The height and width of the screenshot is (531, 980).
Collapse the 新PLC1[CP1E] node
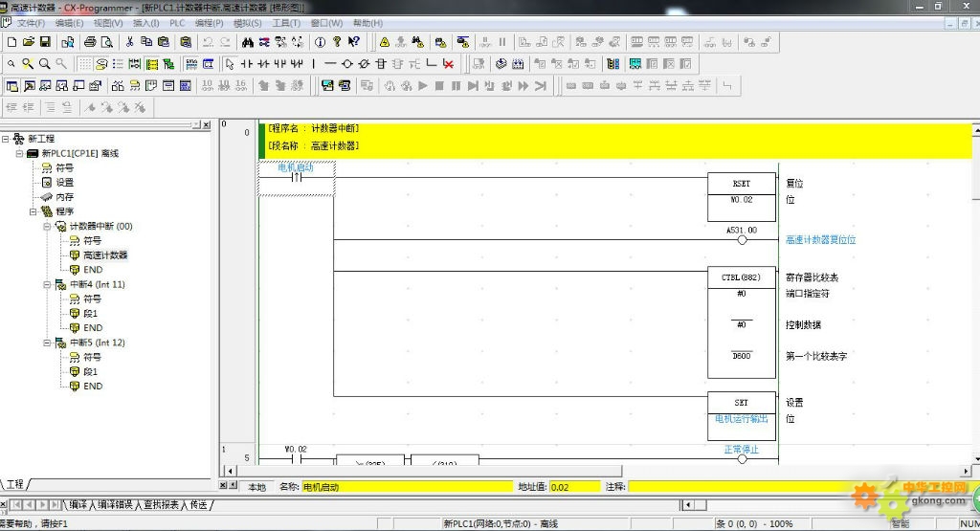pyautogui.click(x=19, y=153)
